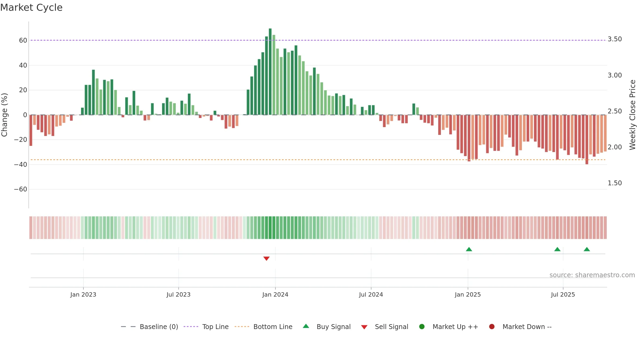
Task: Click the Market Up ++ green dot
Action: click(x=422, y=327)
